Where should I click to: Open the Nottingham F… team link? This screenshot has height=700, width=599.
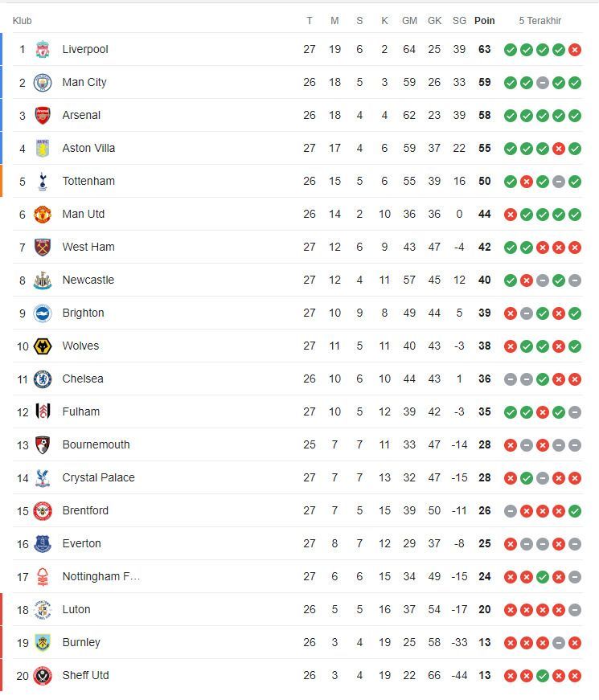click(101, 576)
